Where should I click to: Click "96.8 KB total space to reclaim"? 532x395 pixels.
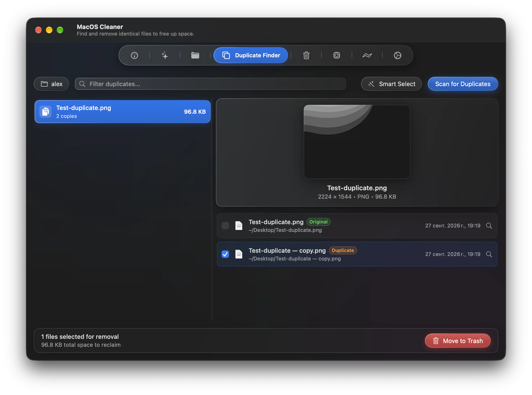click(81, 345)
